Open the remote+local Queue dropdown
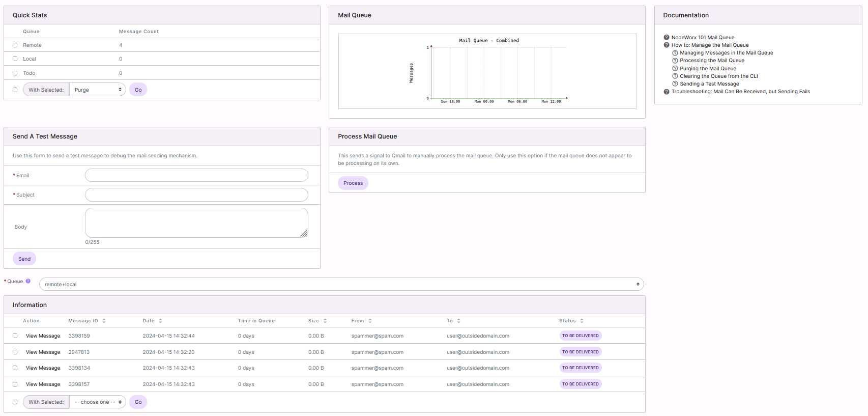Screen dimensions: 868x416 click(x=341, y=284)
